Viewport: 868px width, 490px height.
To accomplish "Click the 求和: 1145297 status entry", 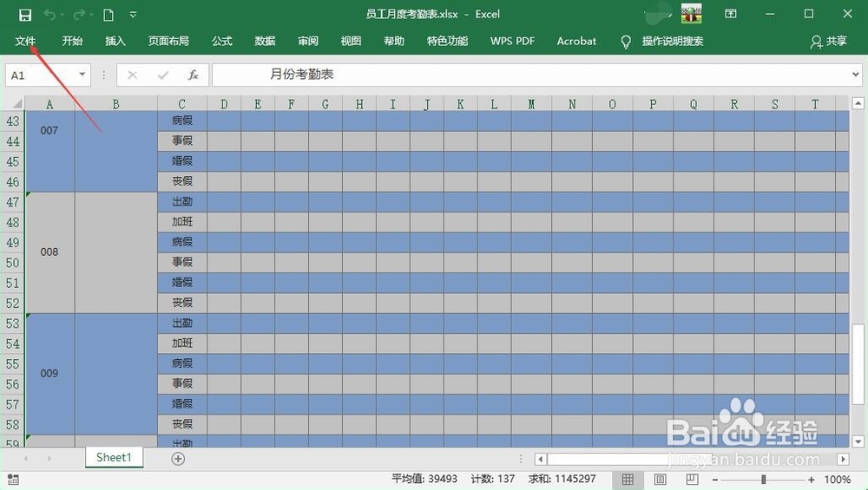I will coord(562,479).
